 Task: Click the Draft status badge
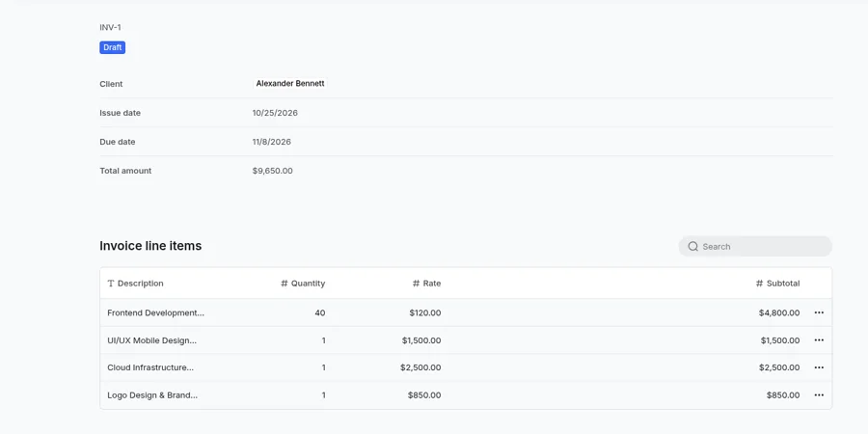[113, 47]
